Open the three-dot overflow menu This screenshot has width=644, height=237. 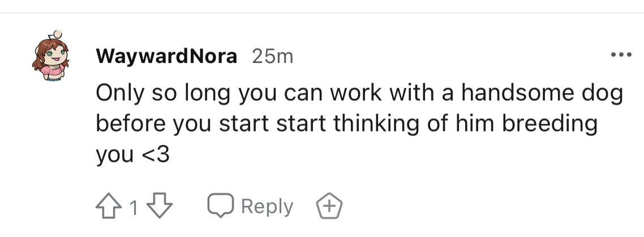click(621, 54)
